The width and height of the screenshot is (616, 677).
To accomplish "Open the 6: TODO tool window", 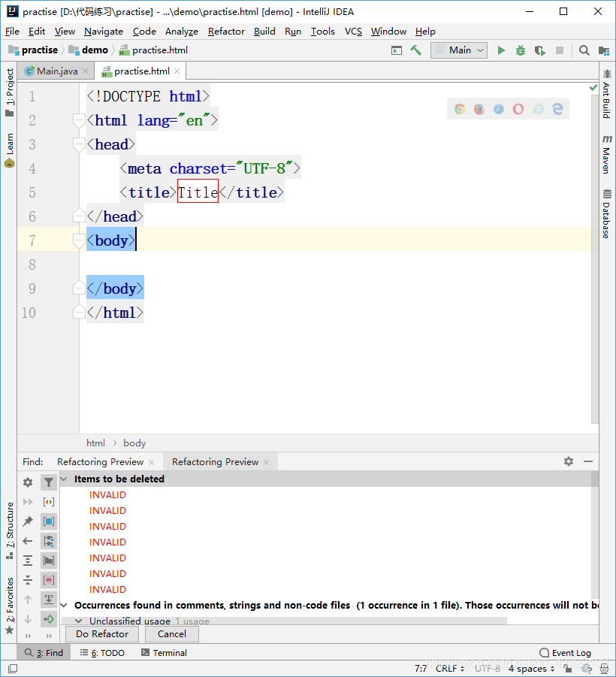I will click(x=102, y=653).
